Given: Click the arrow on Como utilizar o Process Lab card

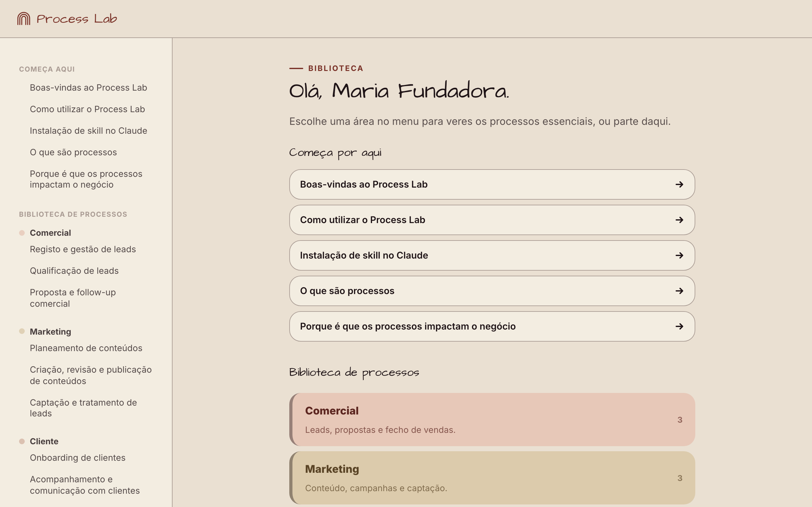Looking at the screenshot, I should [x=679, y=220].
